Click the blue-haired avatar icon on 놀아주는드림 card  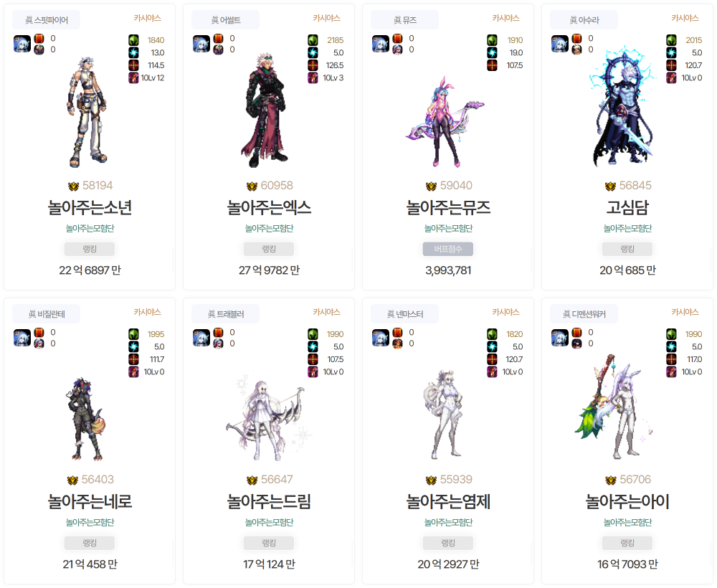[201, 338]
